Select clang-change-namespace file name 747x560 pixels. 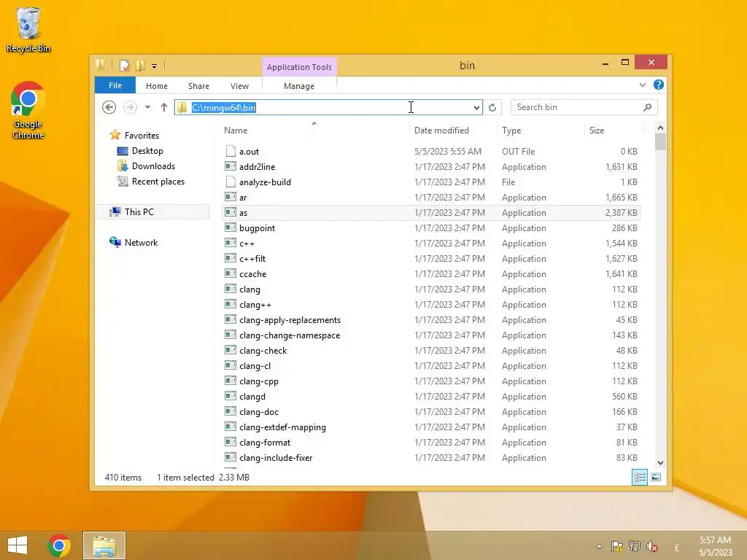tap(290, 335)
